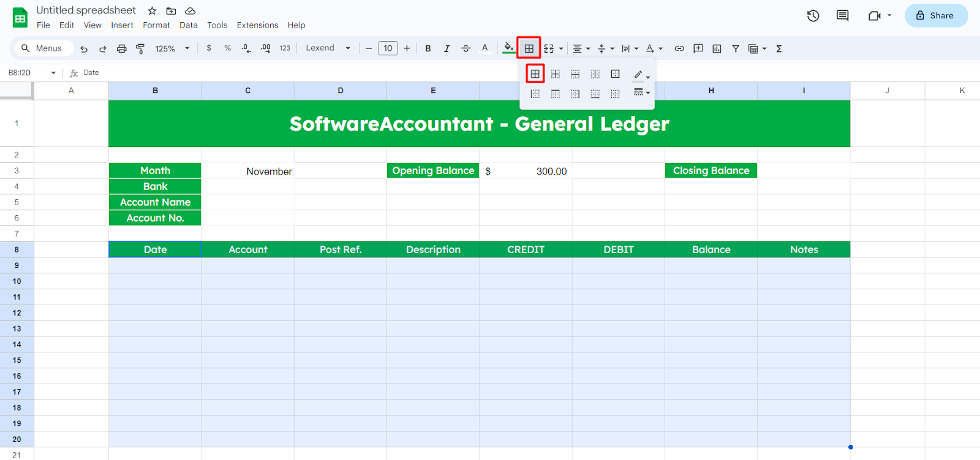Open the Lexend font dropdown
The height and width of the screenshot is (460, 980).
pyautogui.click(x=328, y=48)
